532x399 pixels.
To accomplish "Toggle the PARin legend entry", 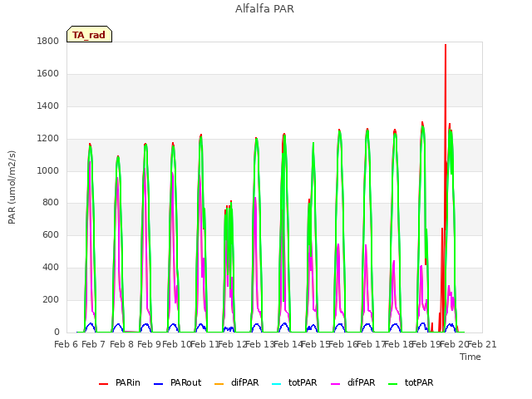I will pos(120,382).
